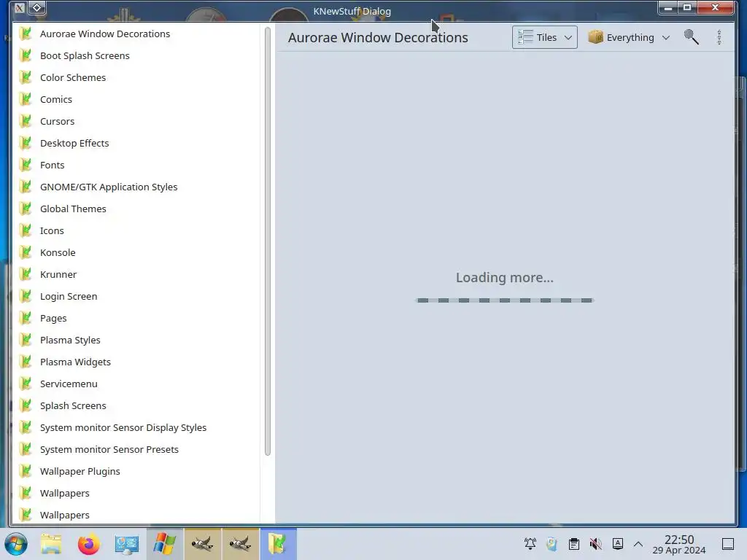Screen dimensions: 747x560
Task: Click the KNewStuff Dialog title text
Action: coord(352,11)
